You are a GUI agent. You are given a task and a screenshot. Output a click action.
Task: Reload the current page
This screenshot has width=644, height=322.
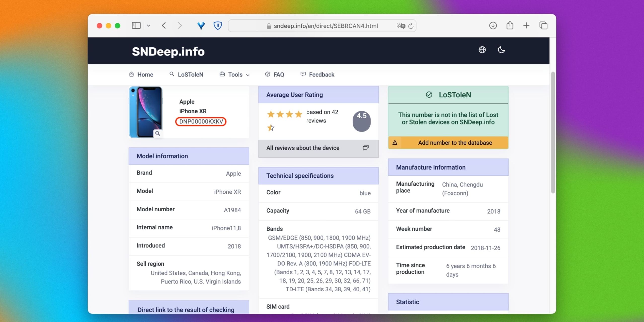click(x=411, y=26)
